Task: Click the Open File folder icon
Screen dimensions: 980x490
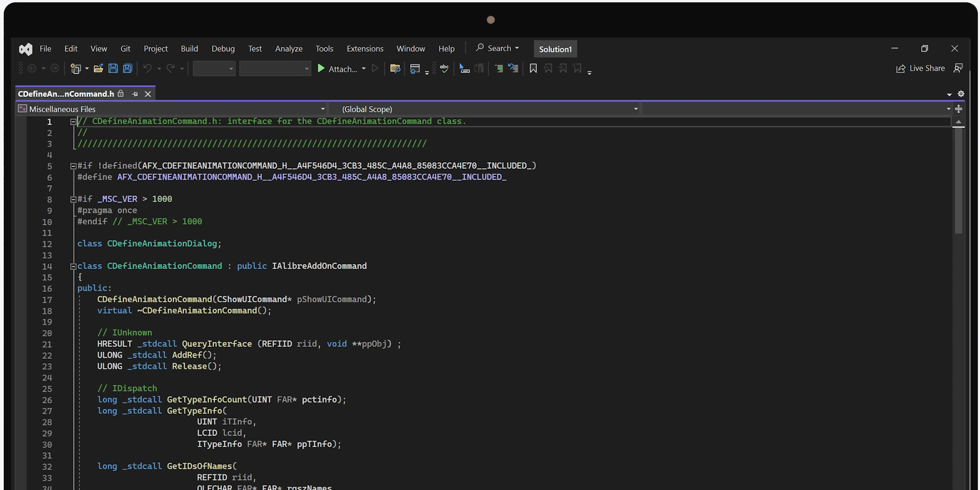Action: tap(98, 69)
